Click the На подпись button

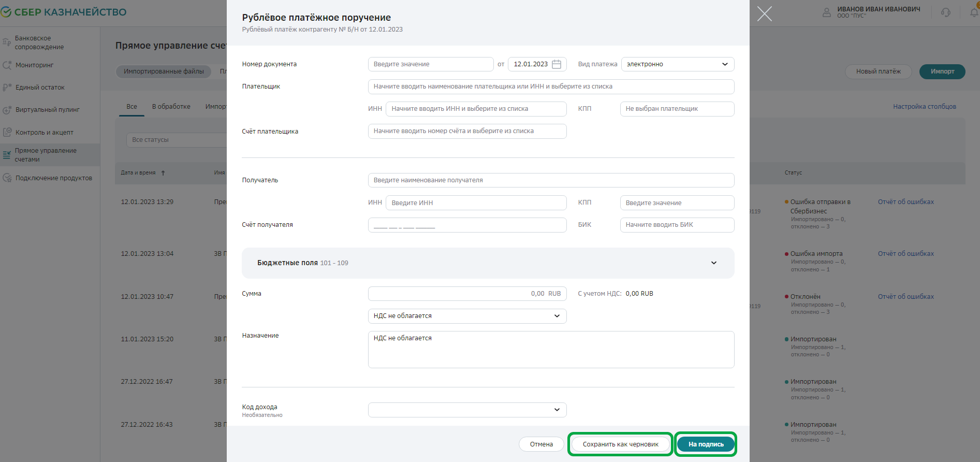[706, 444]
